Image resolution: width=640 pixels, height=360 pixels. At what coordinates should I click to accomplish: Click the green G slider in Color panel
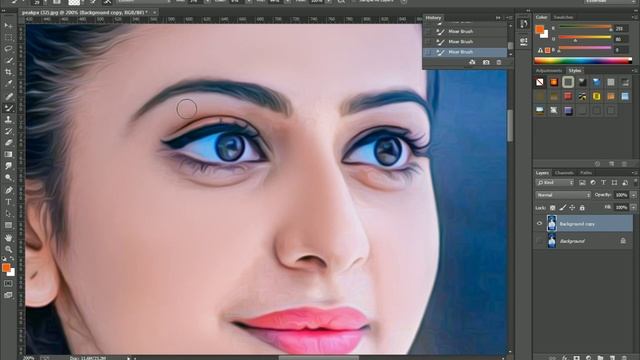pyautogui.click(x=585, y=38)
